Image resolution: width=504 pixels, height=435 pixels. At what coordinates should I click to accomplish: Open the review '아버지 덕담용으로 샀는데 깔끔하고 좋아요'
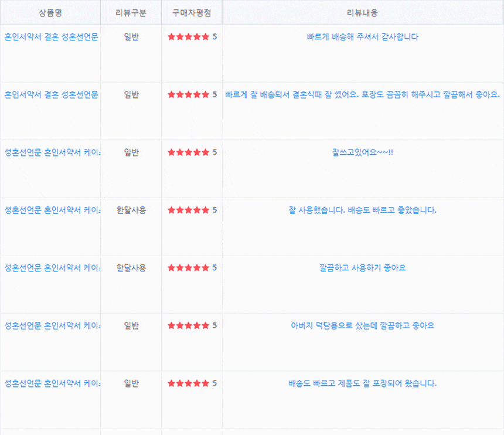click(x=362, y=325)
